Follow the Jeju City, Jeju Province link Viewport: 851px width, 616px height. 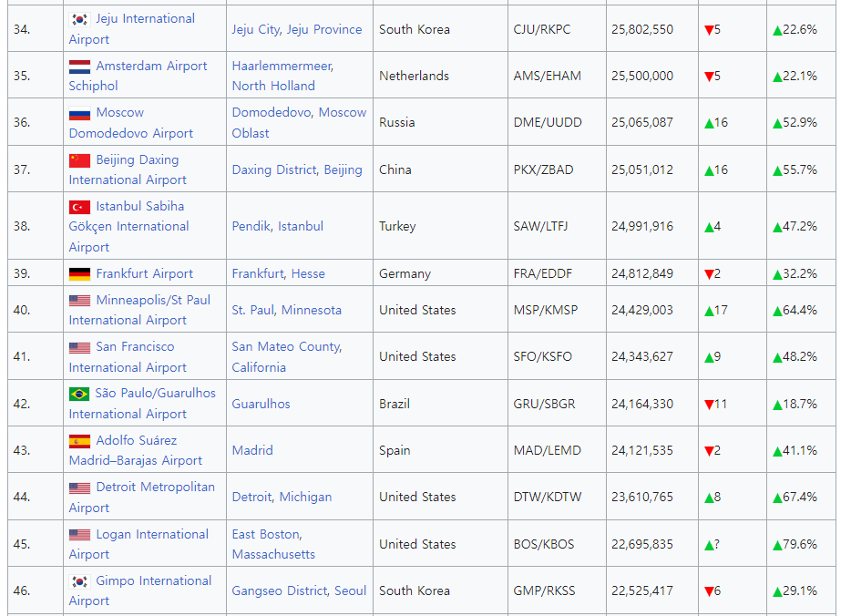click(x=297, y=29)
